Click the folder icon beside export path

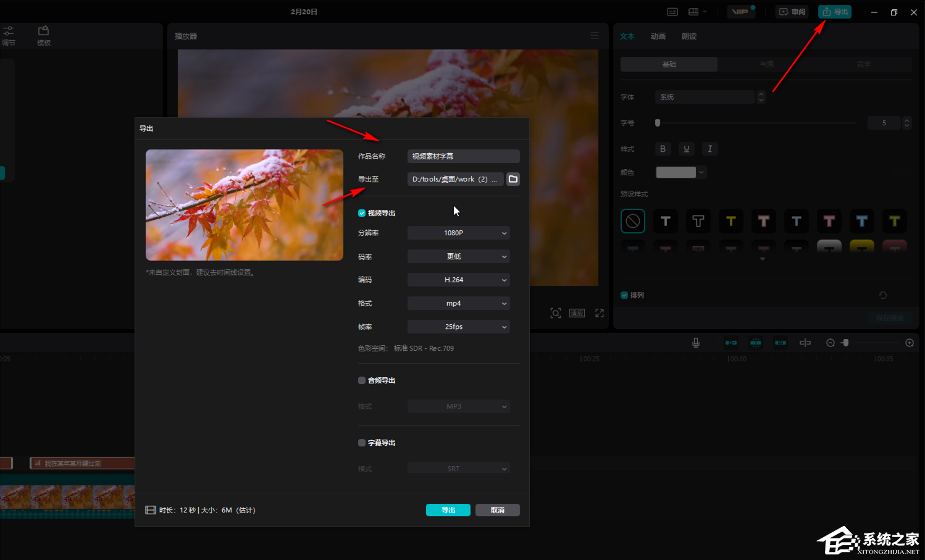pyautogui.click(x=513, y=179)
